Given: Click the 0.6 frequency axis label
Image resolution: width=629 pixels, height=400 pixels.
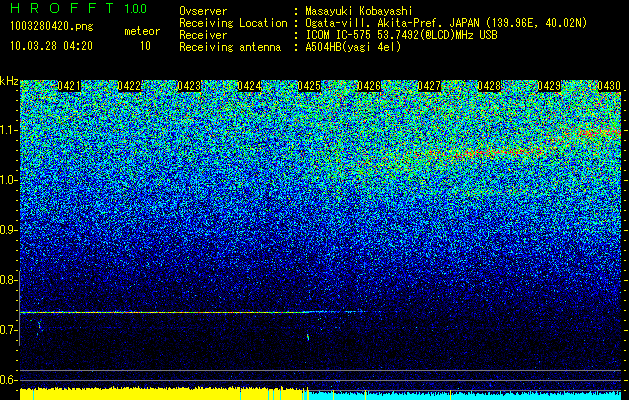Looking at the screenshot, I should 7,380.
